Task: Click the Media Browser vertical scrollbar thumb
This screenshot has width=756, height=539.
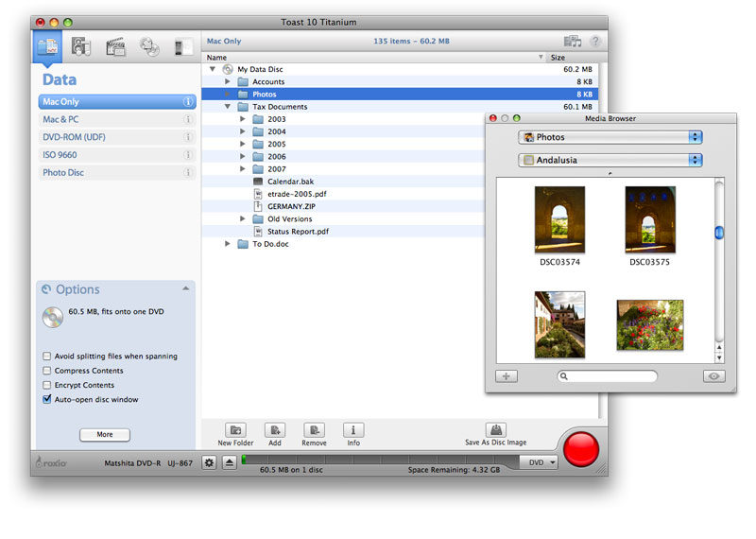Action: pos(719,233)
